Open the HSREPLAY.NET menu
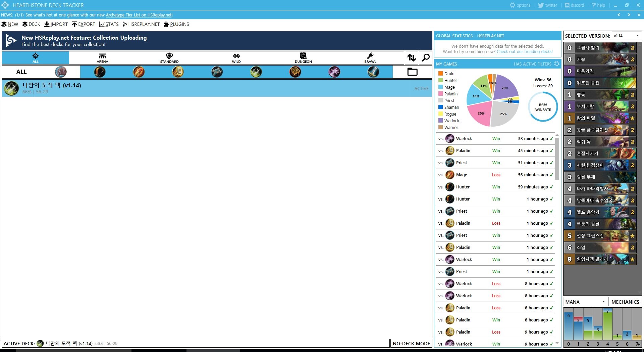Image resolution: width=644 pixels, height=352 pixels. [x=141, y=24]
